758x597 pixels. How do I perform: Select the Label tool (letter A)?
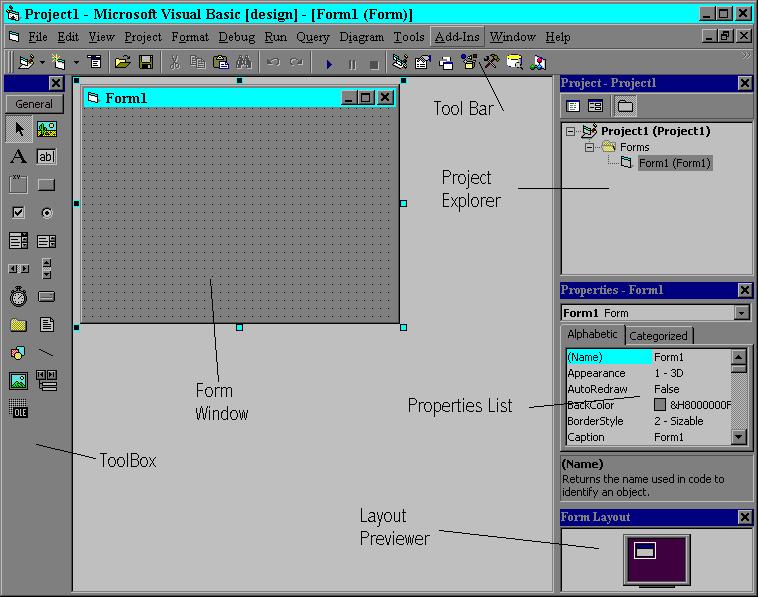point(19,157)
